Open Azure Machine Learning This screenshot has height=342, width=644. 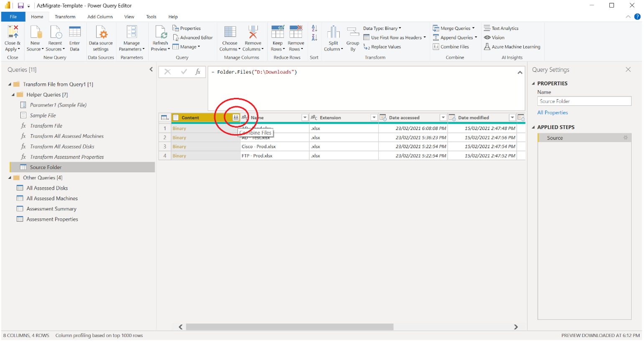512,47
